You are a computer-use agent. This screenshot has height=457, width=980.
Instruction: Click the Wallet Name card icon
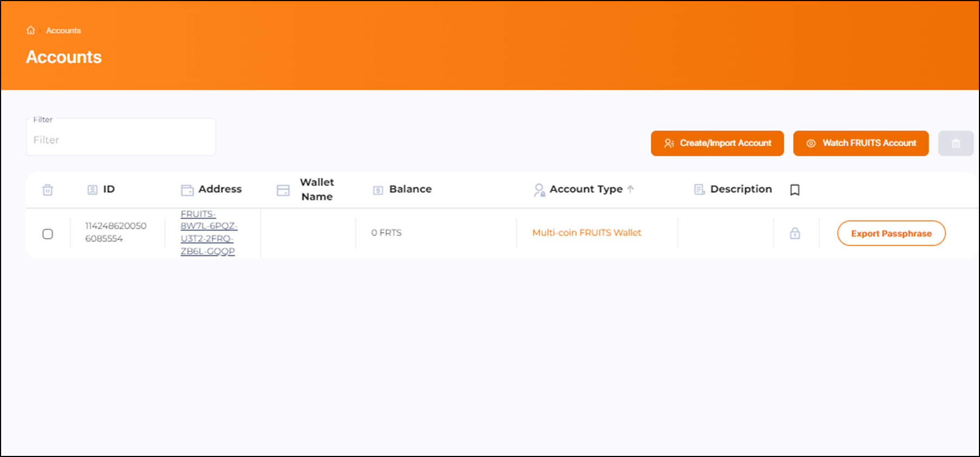[283, 190]
